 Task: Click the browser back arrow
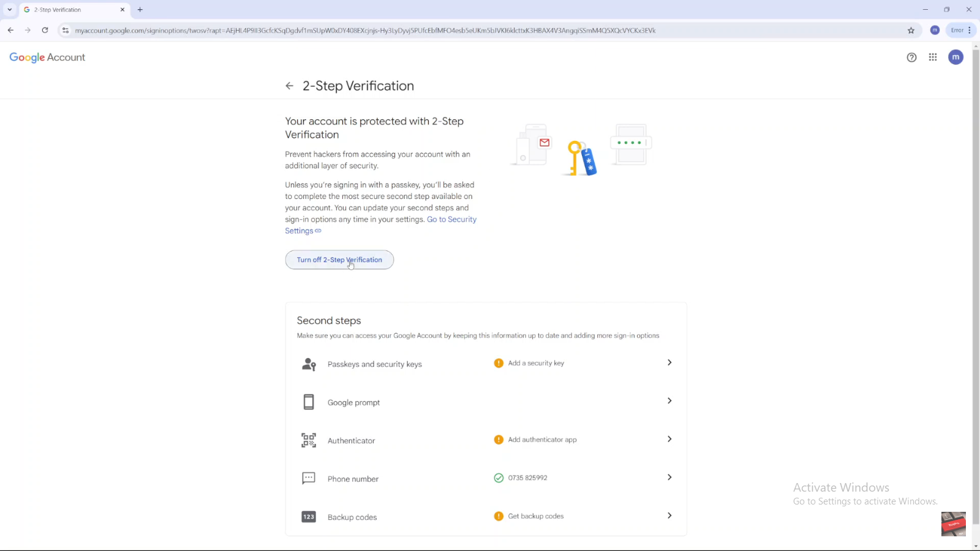10,30
